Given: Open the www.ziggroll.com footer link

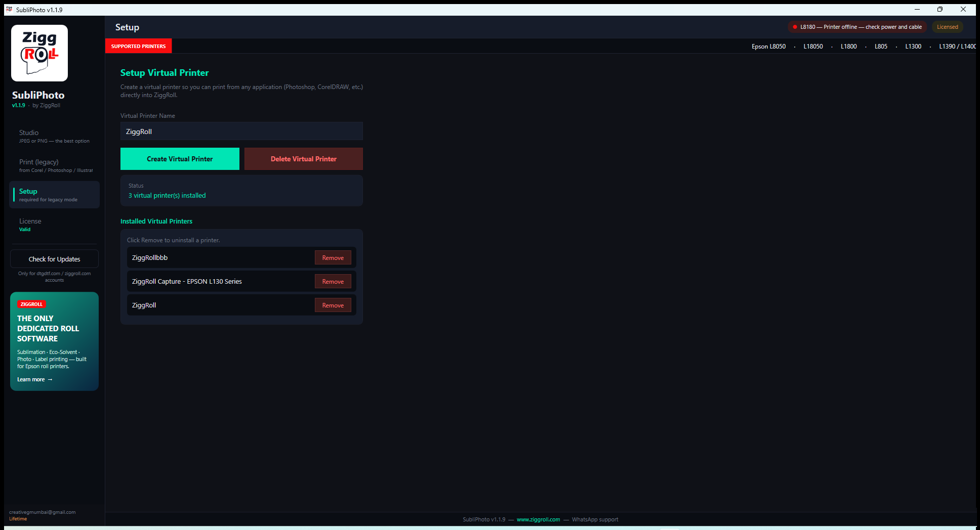Looking at the screenshot, I should point(538,519).
